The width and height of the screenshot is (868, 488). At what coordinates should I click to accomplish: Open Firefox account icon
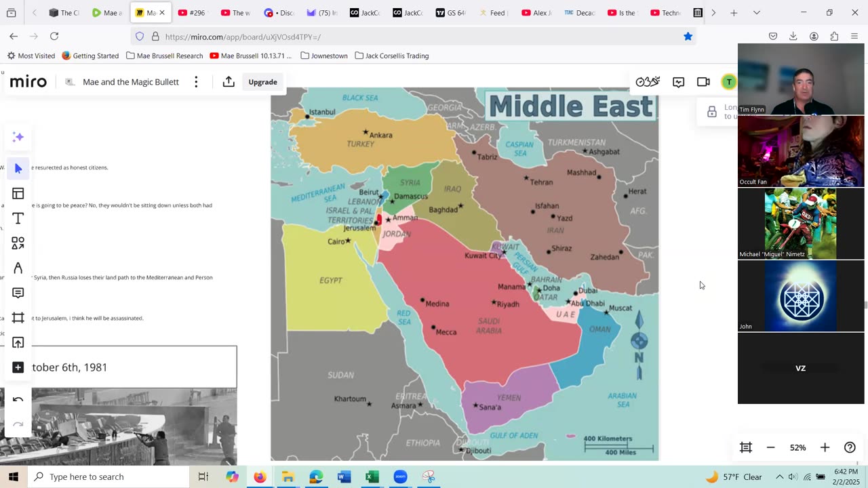(x=814, y=37)
